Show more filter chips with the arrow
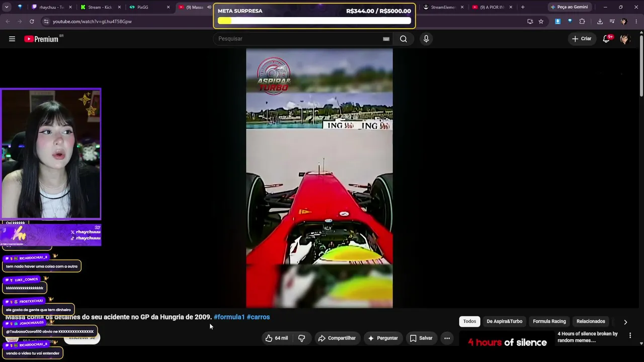Image resolution: width=644 pixels, height=362 pixels. coord(625,322)
